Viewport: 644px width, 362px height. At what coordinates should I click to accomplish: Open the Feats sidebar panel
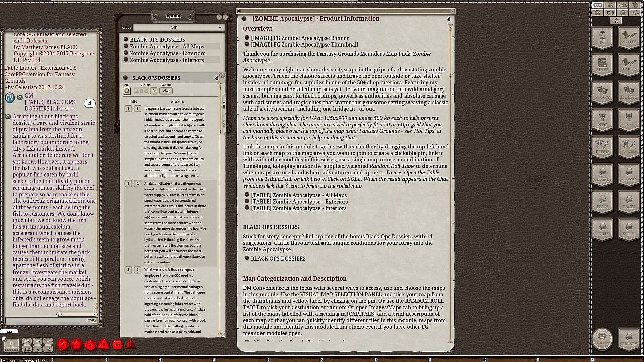[x=602, y=201]
